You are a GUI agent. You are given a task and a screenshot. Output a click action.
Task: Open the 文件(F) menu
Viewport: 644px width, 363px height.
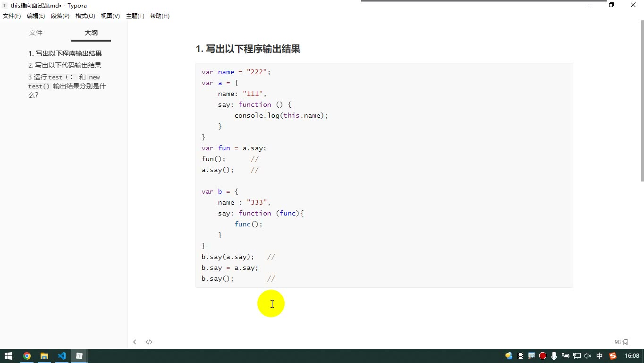(12, 16)
